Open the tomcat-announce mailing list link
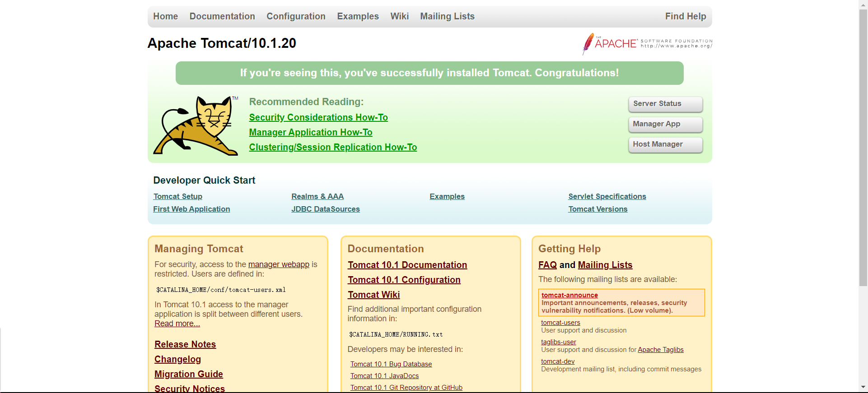This screenshot has width=868, height=393. tap(569, 295)
